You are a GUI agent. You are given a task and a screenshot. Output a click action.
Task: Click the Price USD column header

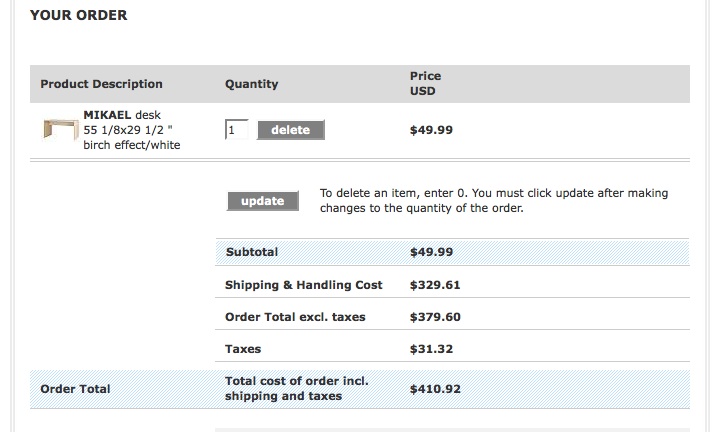pyautogui.click(x=425, y=84)
